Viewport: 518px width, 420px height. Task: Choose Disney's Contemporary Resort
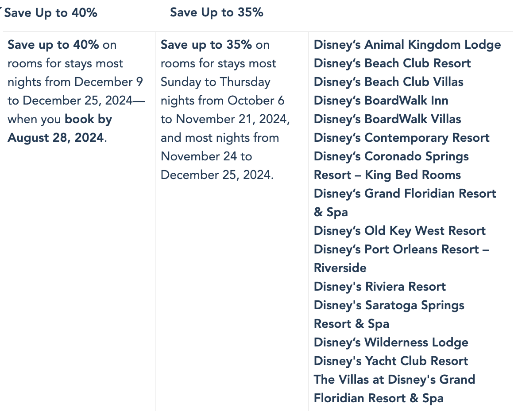pyautogui.click(x=402, y=138)
